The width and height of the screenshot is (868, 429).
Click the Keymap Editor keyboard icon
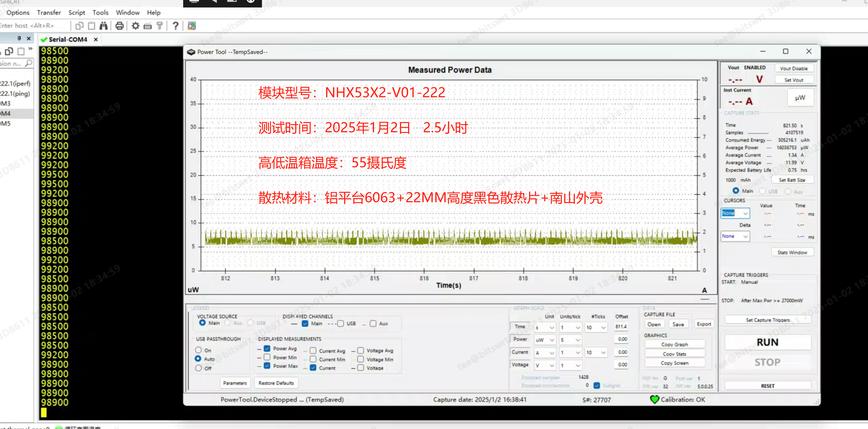(x=148, y=26)
